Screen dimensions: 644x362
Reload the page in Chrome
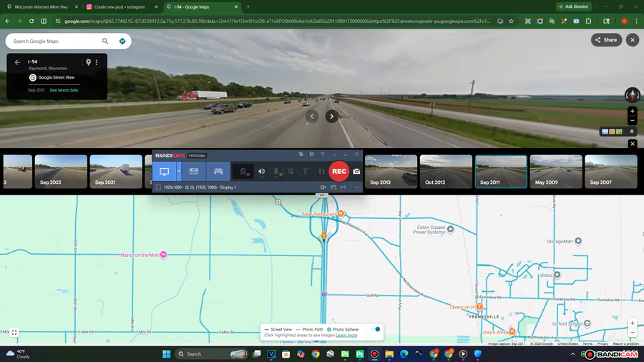(x=31, y=21)
